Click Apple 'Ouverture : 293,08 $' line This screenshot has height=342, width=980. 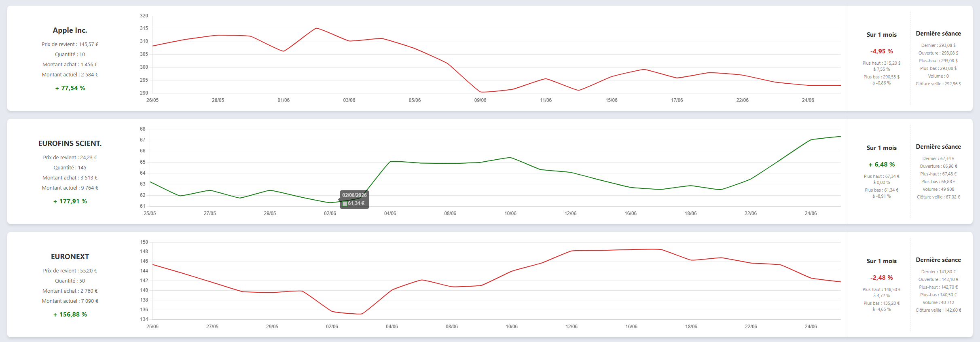[x=938, y=53]
